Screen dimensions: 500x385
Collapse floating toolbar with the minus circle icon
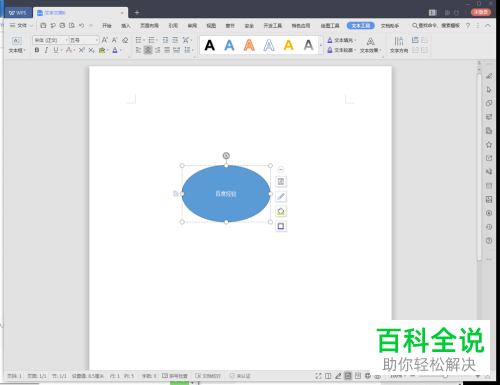[x=281, y=170]
